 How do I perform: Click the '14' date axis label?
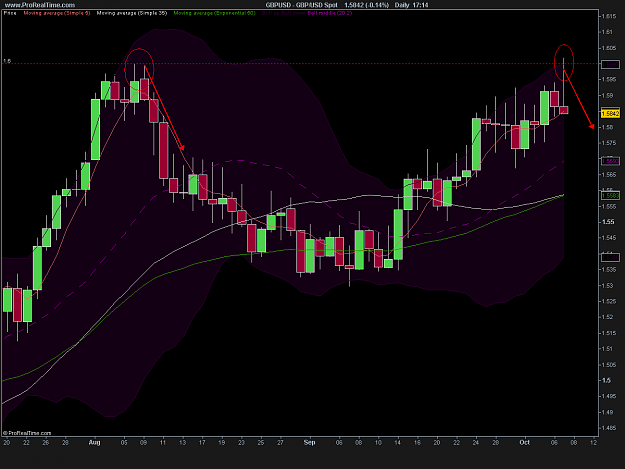pos(397,442)
